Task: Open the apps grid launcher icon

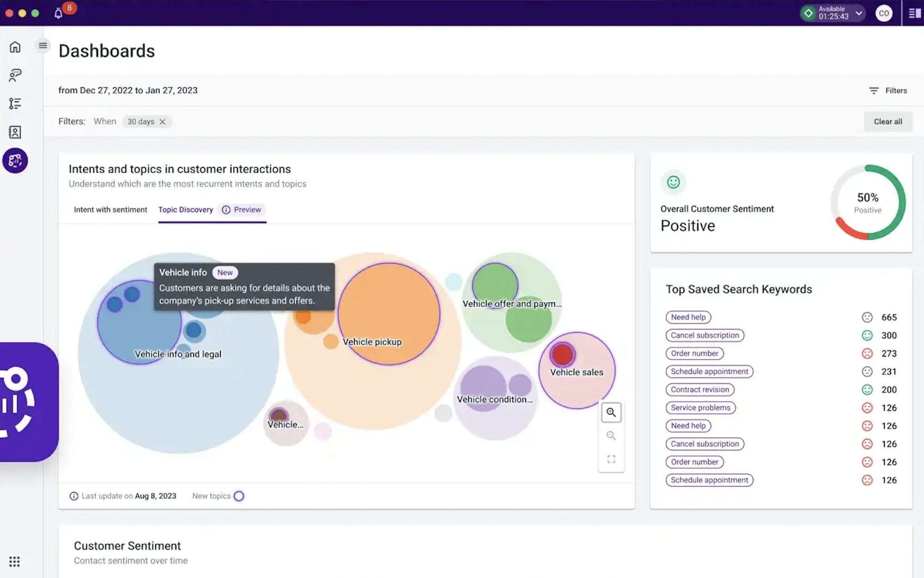Action: tap(14, 561)
